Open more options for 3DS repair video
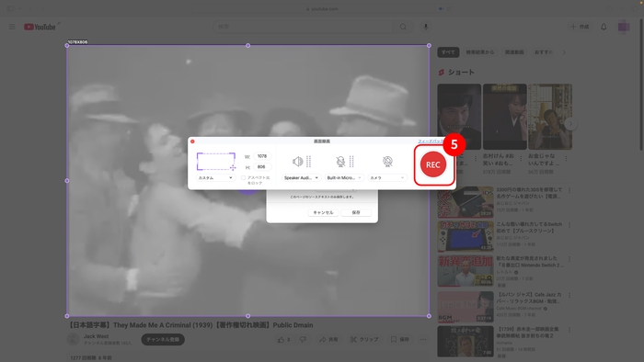The image size is (644, 362). pyautogui.click(x=569, y=190)
